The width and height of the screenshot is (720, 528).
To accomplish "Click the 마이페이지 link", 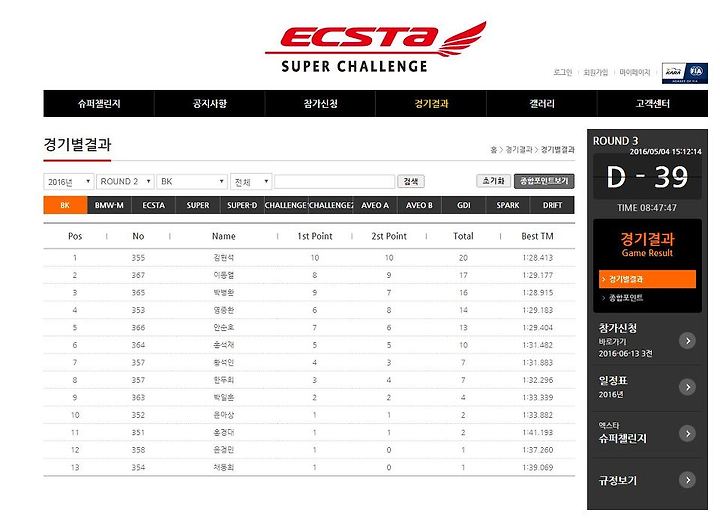I will coord(635,72).
